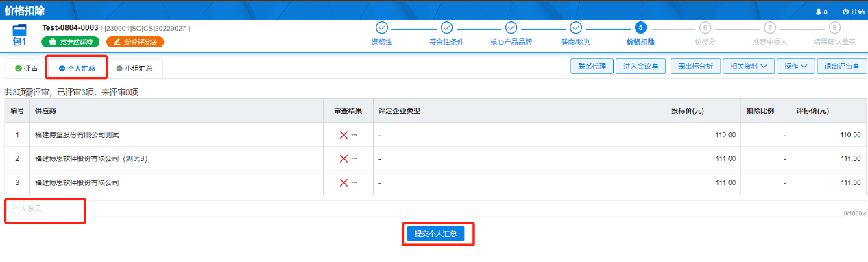Switch to the 评审 tab
Screen dimensions: 868x262
point(26,69)
